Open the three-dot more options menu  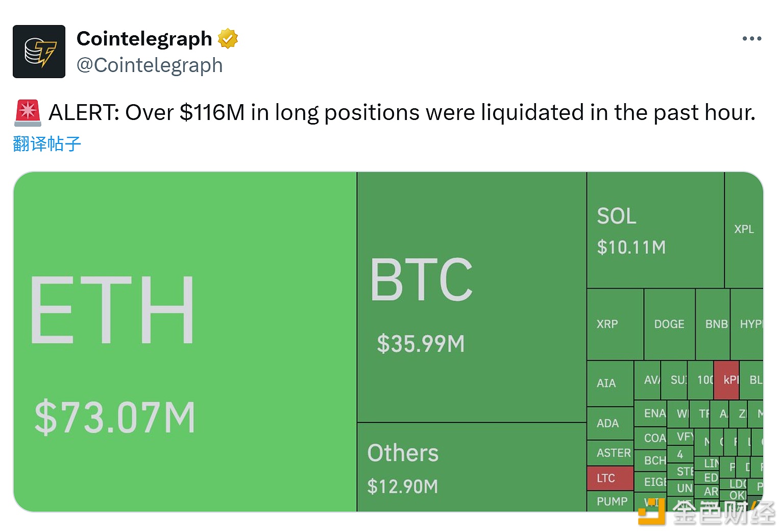click(751, 39)
